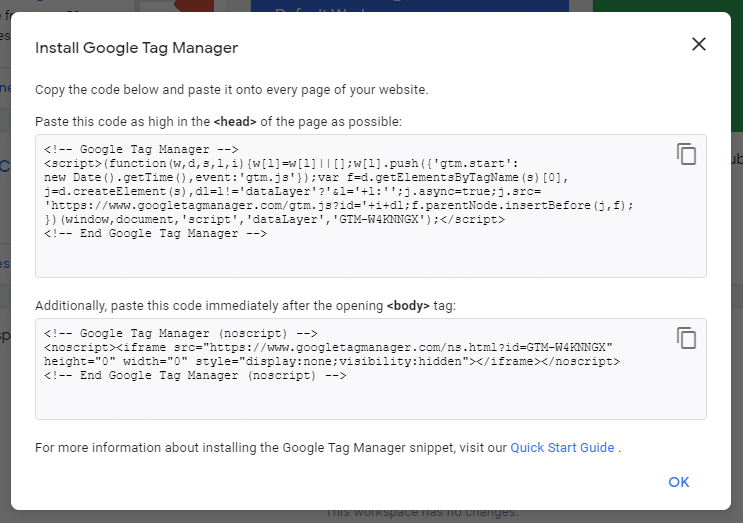Open the Quick Start Guide link
The height and width of the screenshot is (523, 743).
tap(562, 448)
